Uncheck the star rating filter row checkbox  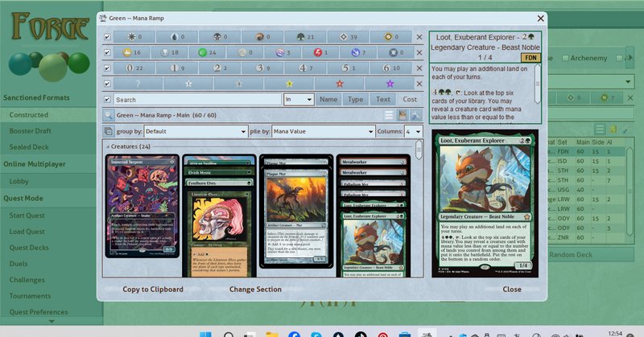(107, 84)
